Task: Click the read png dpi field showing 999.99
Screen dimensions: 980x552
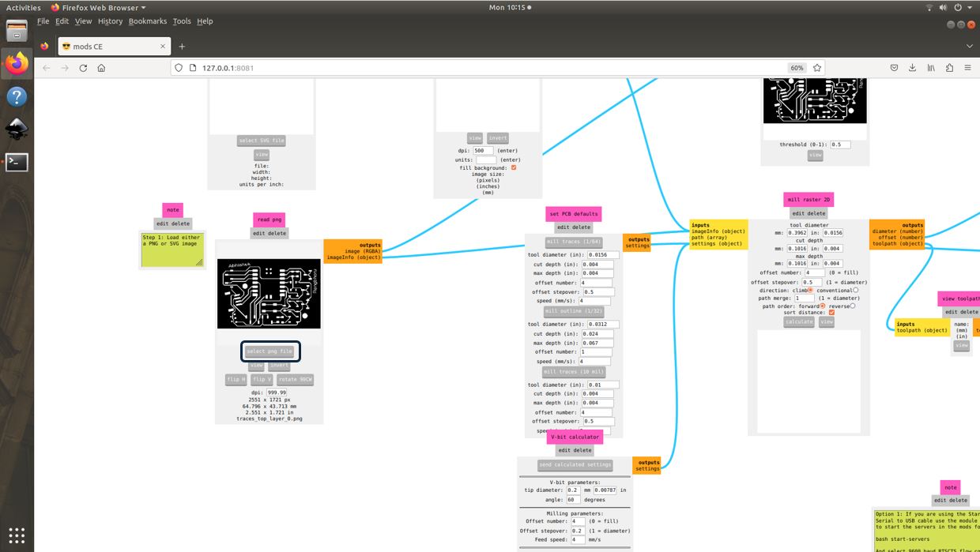Action: click(x=277, y=392)
